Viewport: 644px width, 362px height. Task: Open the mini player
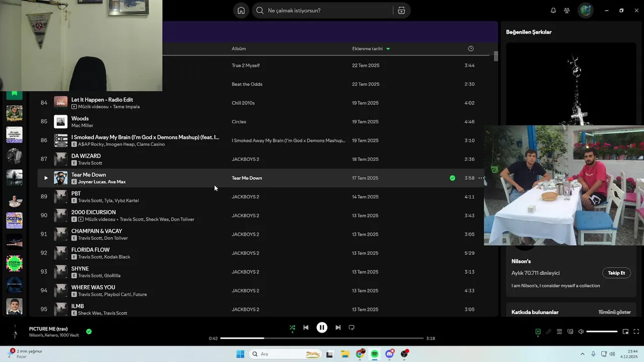(625, 332)
